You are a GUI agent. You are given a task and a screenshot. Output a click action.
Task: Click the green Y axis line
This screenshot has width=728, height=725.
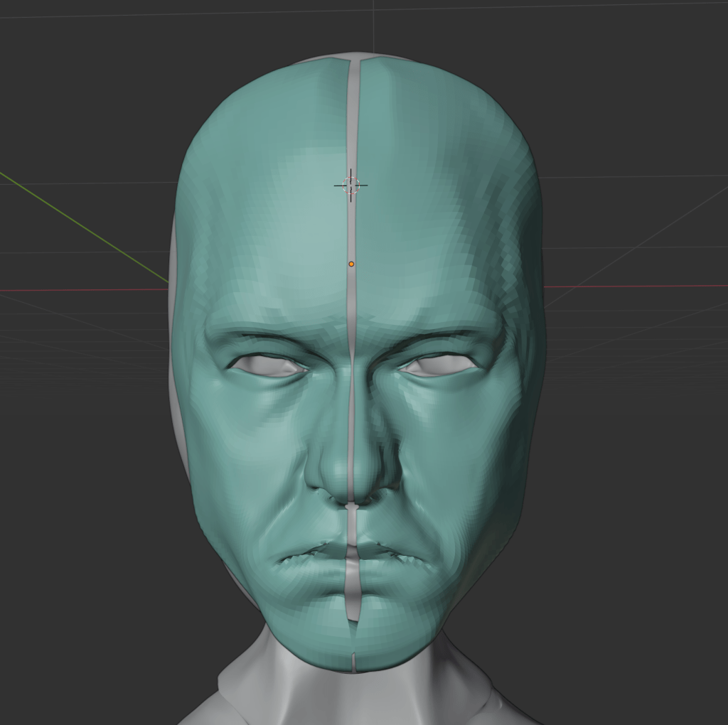(85, 229)
